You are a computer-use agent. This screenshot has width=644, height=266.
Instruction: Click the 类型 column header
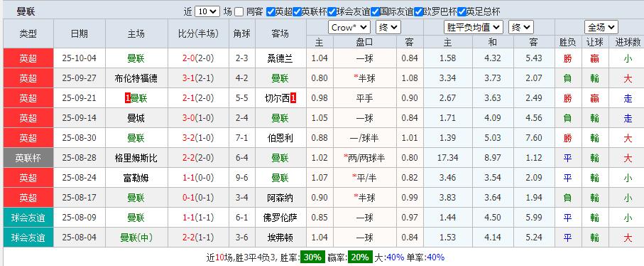28,33
